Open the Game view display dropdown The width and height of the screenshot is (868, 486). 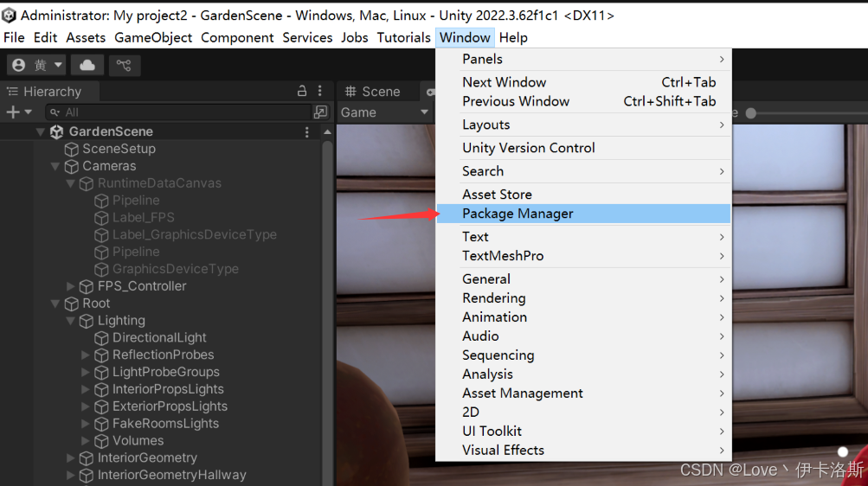385,112
